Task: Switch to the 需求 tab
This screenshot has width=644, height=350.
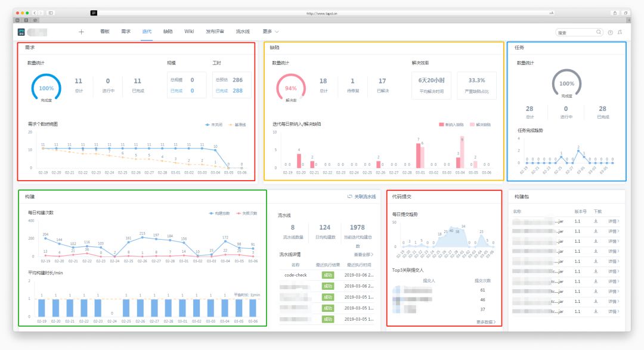Action: (x=126, y=32)
